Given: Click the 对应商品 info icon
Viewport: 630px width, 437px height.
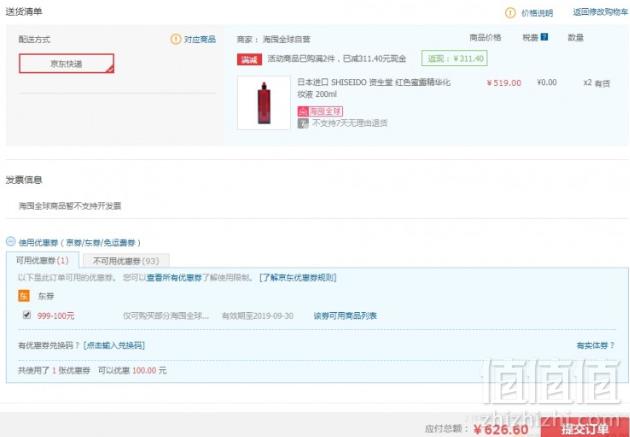Looking at the screenshot, I should point(176,39).
